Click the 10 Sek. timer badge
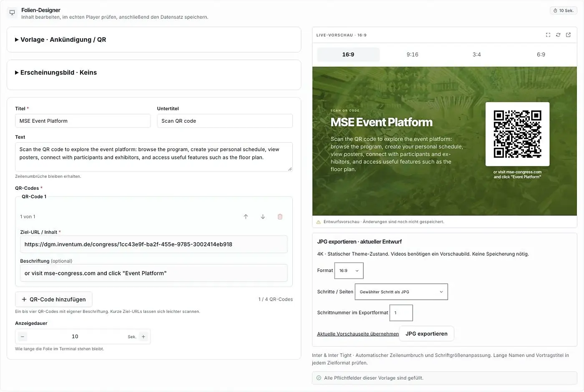 tap(564, 10)
